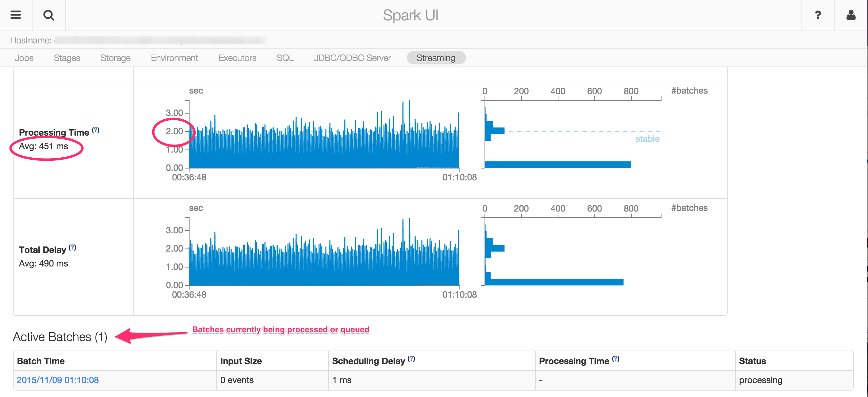The width and height of the screenshot is (868, 397).
Task: Open the help question mark icon
Action: pyautogui.click(x=818, y=15)
